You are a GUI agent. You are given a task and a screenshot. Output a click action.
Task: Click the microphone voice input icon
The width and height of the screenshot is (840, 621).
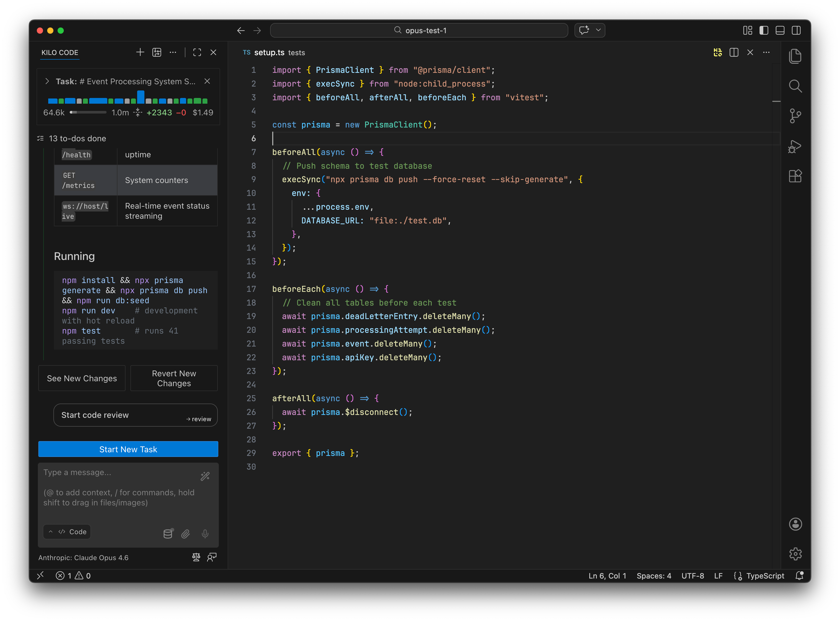click(205, 534)
